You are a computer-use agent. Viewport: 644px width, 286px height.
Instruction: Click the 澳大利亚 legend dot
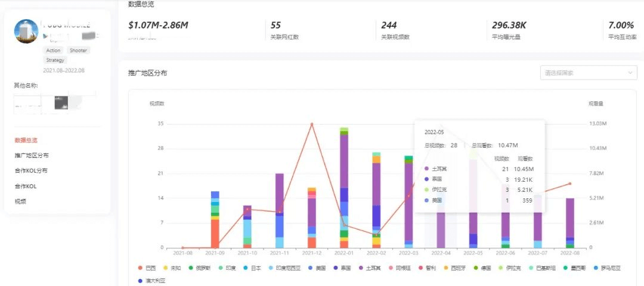[140, 279]
